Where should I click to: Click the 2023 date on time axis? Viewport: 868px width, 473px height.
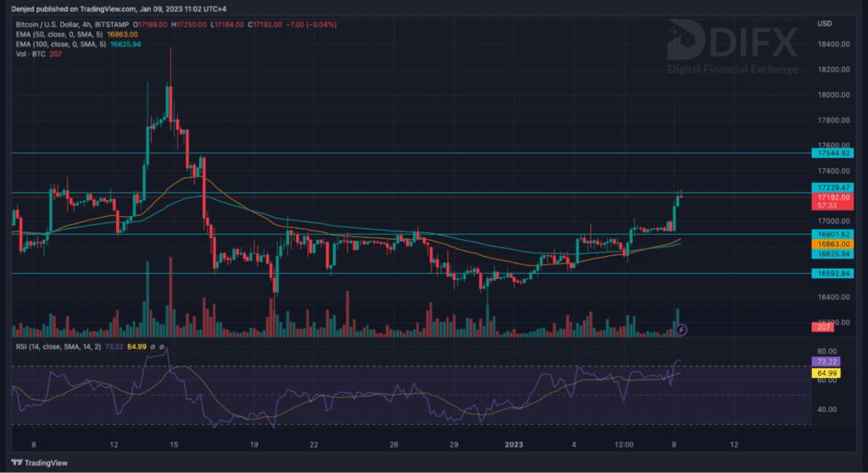(x=515, y=443)
